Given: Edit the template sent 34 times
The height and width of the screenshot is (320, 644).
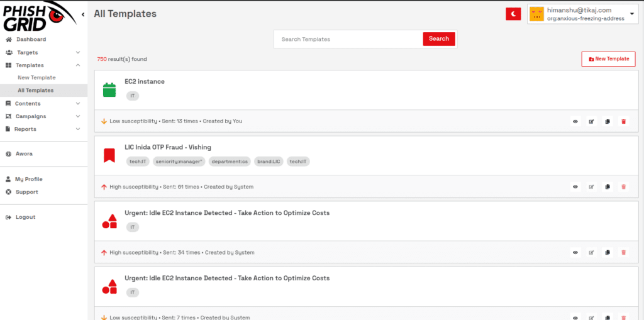Looking at the screenshot, I should pos(591,253).
